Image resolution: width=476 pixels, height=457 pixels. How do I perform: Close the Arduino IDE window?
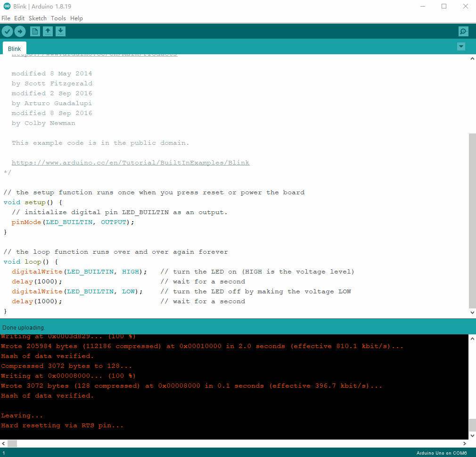[x=465, y=6]
